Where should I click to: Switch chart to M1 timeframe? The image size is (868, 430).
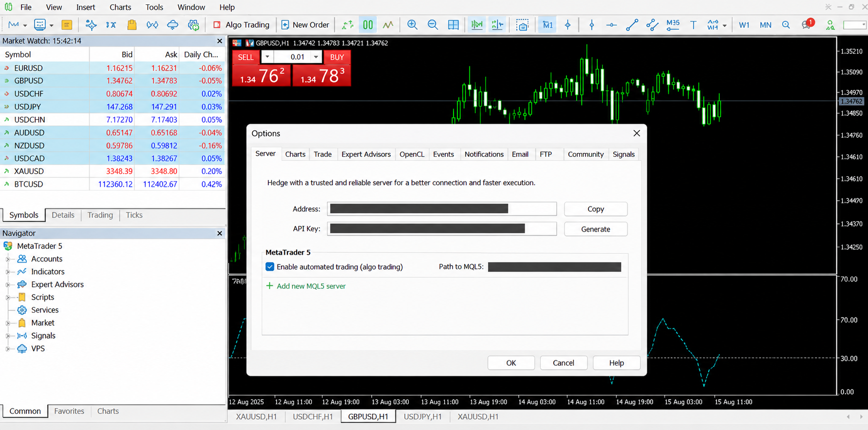(x=547, y=25)
